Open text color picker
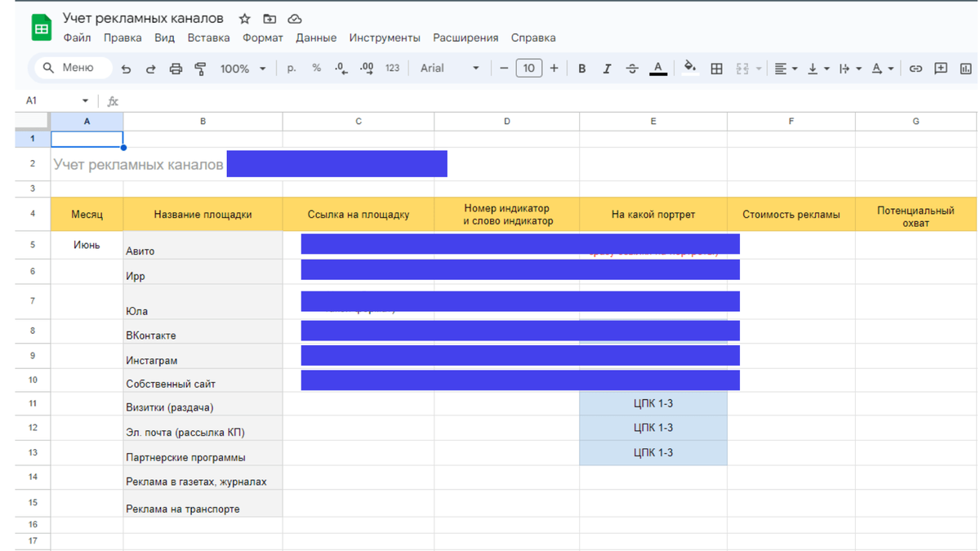Image resolution: width=980 pixels, height=551 pixels. 658,69
